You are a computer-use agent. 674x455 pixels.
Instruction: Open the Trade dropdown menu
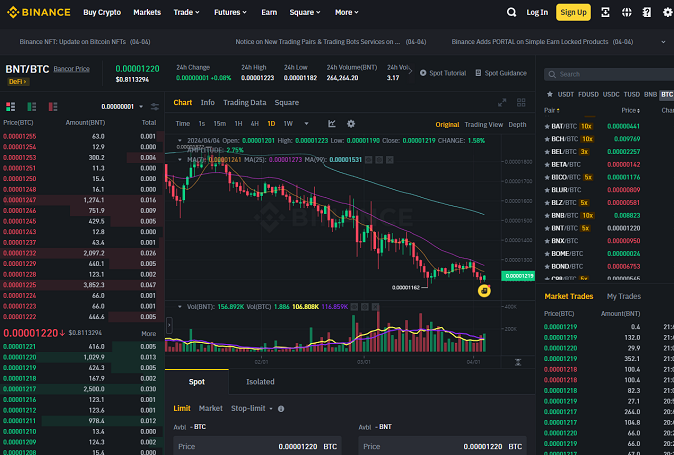coord(187,12)
